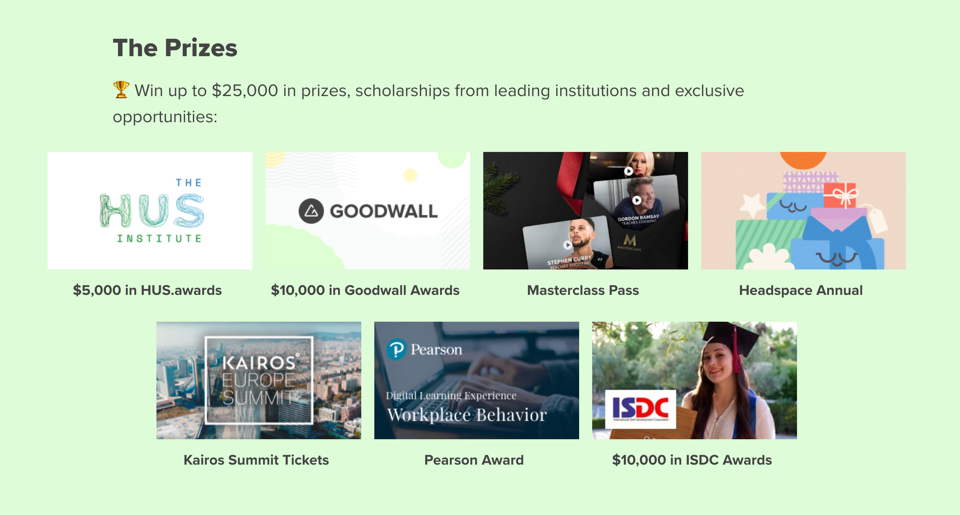The height and width of the screenshot is (515, 960).
Task: Click "Kairos Summit Tickets" caption
Action: pos(257,460)
